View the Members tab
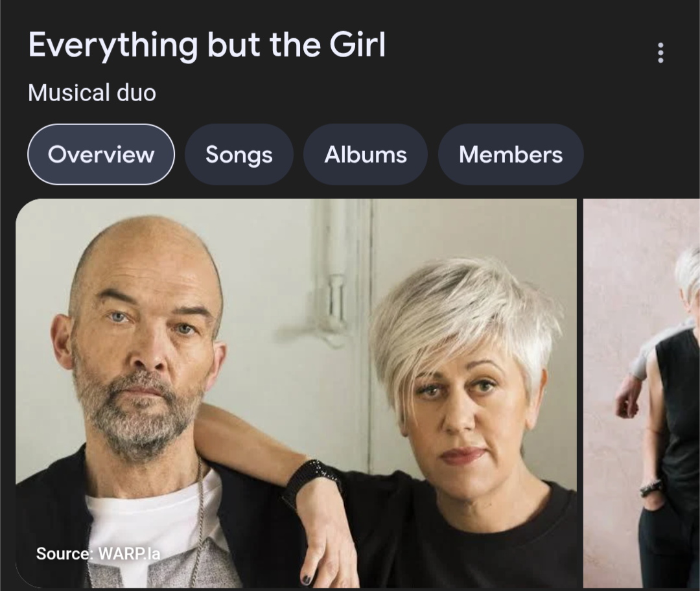The height and width of the screenshot is (591, 700). tap(511, 154)
